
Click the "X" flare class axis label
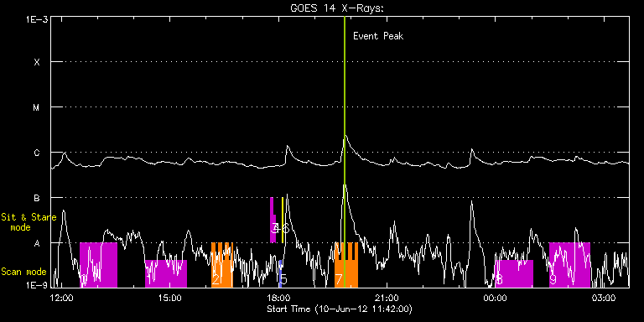[37, 62]
